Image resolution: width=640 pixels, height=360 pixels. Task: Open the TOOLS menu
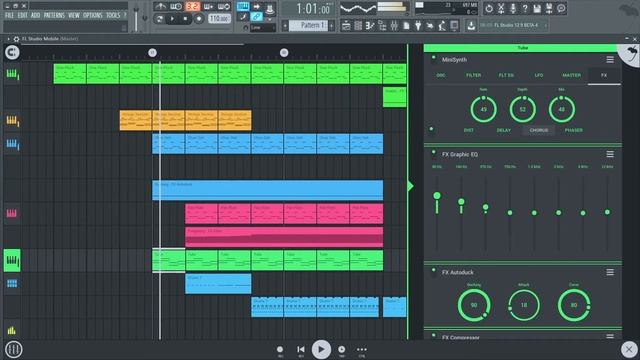pyautogui.click(x=113, y=16)
